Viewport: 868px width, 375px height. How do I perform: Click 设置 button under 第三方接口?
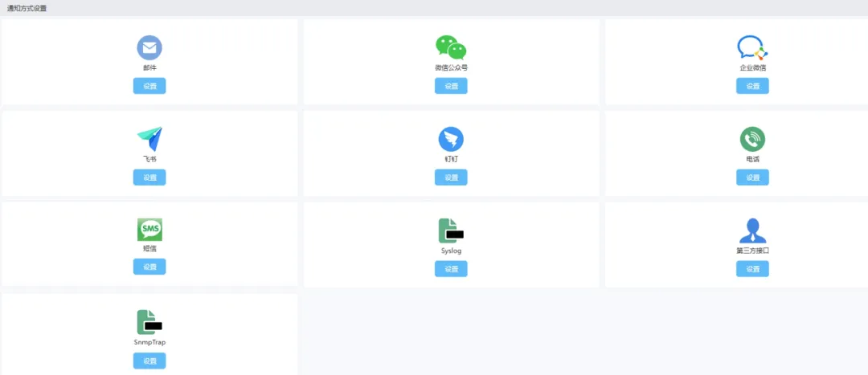(752, 269)
